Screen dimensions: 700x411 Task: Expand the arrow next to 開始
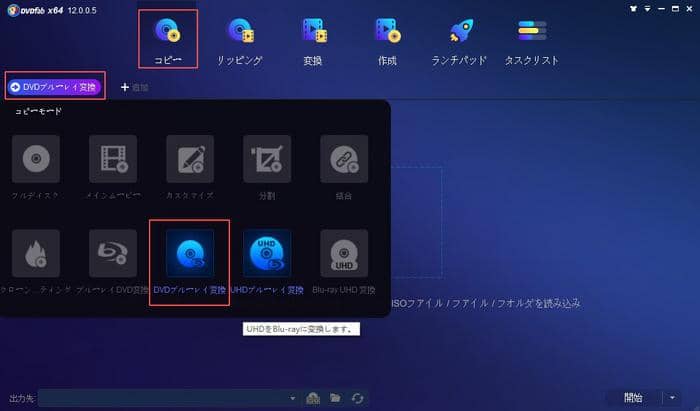pyautogui.click(x=672, y=397)
